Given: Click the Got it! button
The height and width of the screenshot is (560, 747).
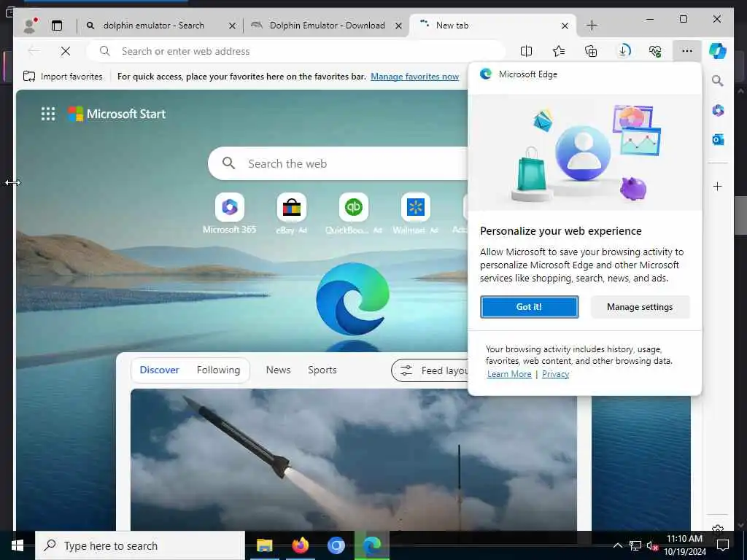Looking at the screenshot, I should pyautogui.click(x=529, y=307).
